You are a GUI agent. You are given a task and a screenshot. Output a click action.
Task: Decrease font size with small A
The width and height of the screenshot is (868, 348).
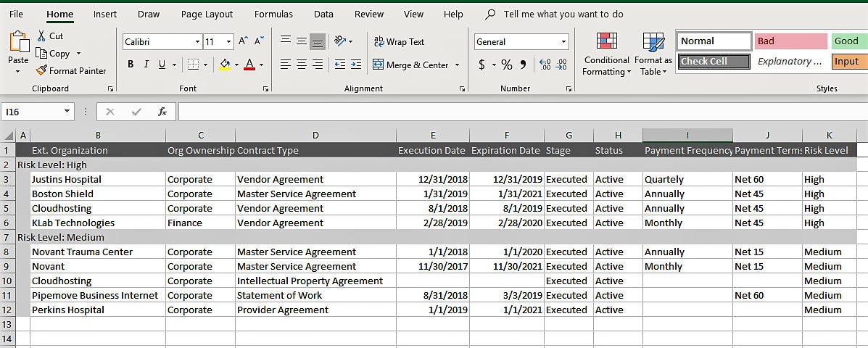point(259,41)
